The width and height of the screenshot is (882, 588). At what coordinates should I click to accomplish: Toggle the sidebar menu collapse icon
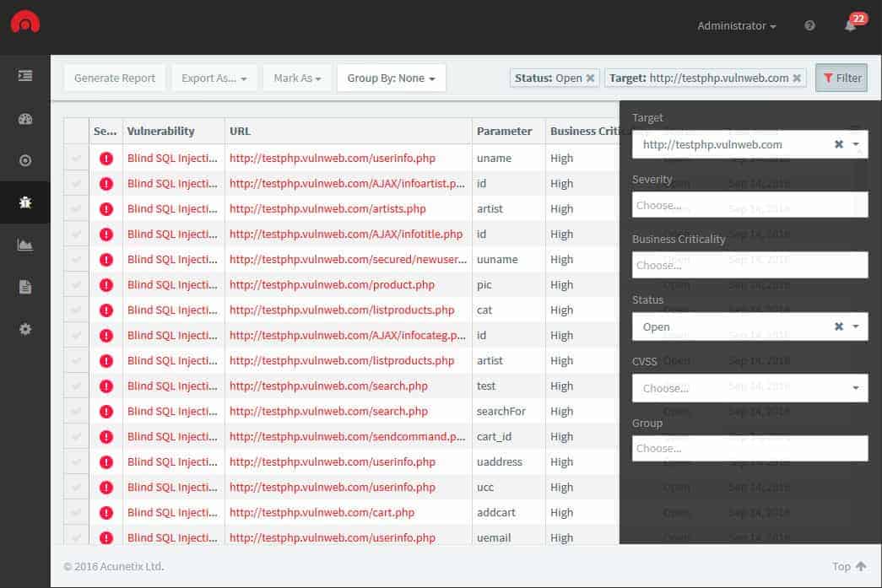[25, 75]
